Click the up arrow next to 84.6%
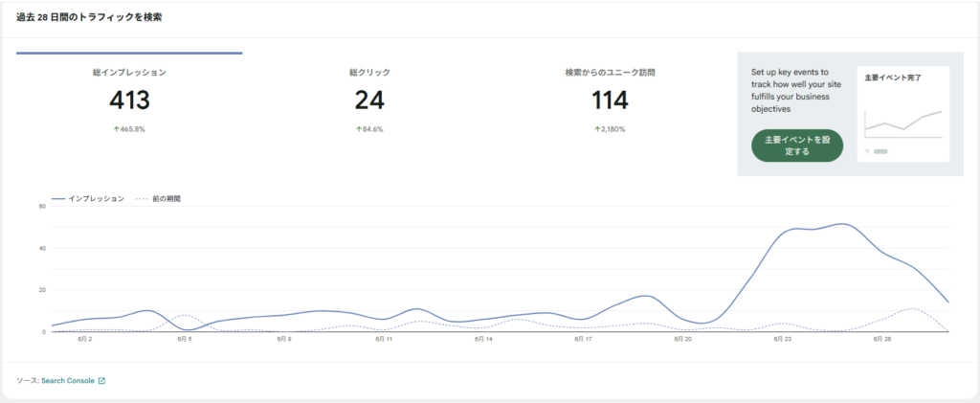Screen dimensions: 980x403 point(358,128)
